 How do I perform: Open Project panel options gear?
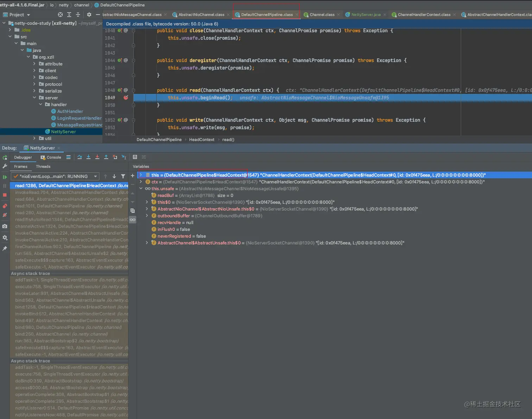point(89,15)
